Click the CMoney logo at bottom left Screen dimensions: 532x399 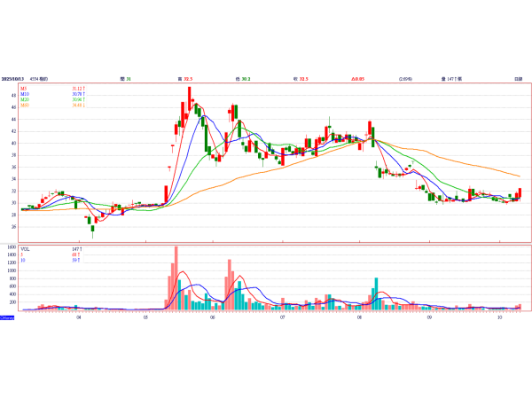(7, 318)
